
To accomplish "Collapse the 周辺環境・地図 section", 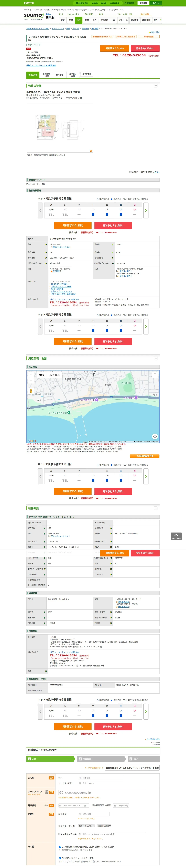I will [x=155, y=358].
